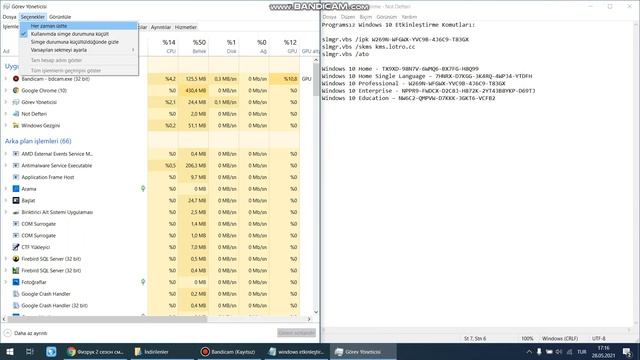Open Task View on the taskbar
640x360 pixels.
[x=29, y=351]
